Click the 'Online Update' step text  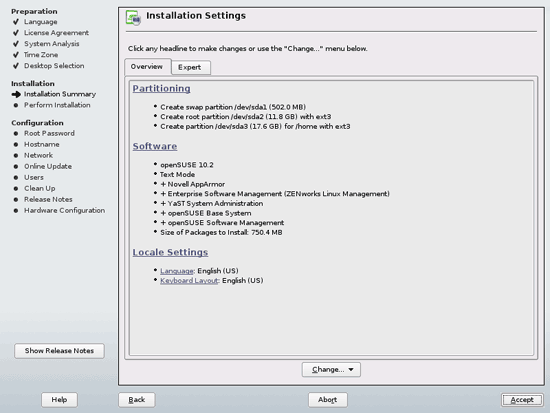48,166
